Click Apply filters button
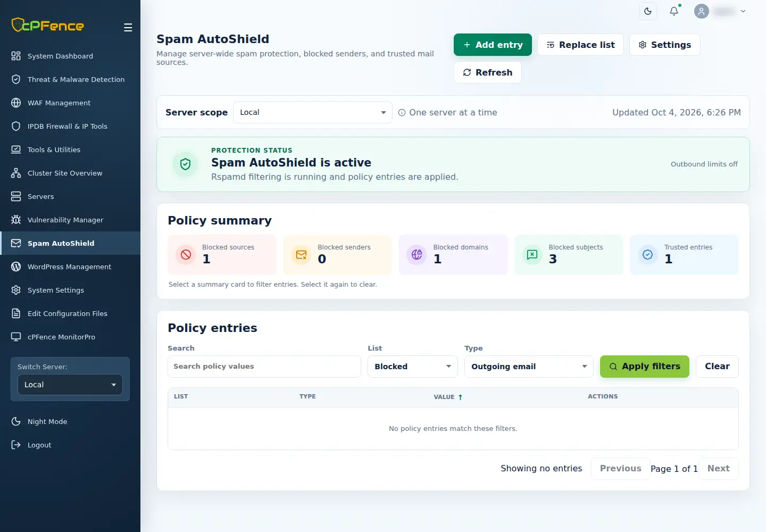This screenshot has width=766, height=532. click(645, 367)
